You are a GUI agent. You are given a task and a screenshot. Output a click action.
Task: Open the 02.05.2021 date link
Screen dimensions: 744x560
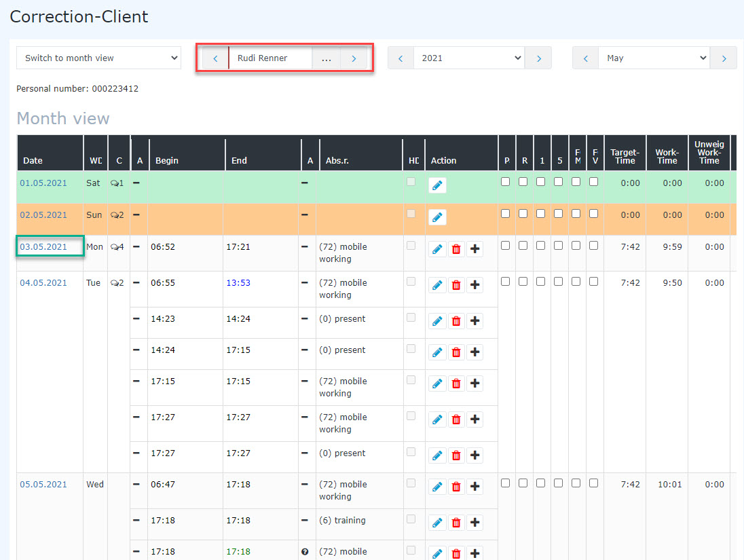[x=43, y=215]
